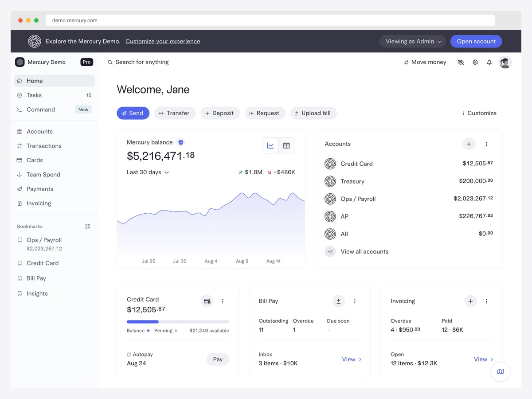Open Command in the sidebar
Image resolution: width=532 pixels, height=399 pixels.
(x=54, y=110)
